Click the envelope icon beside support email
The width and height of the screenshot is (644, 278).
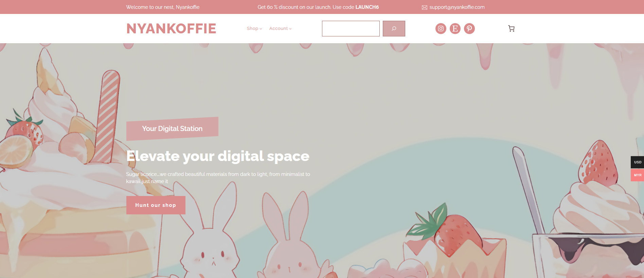[424, 7]
